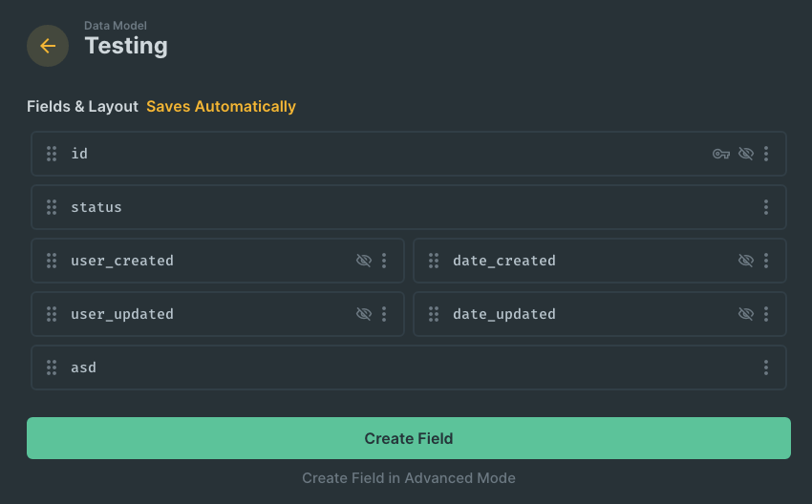Click the primary key icon on id field

coord(721,154)
